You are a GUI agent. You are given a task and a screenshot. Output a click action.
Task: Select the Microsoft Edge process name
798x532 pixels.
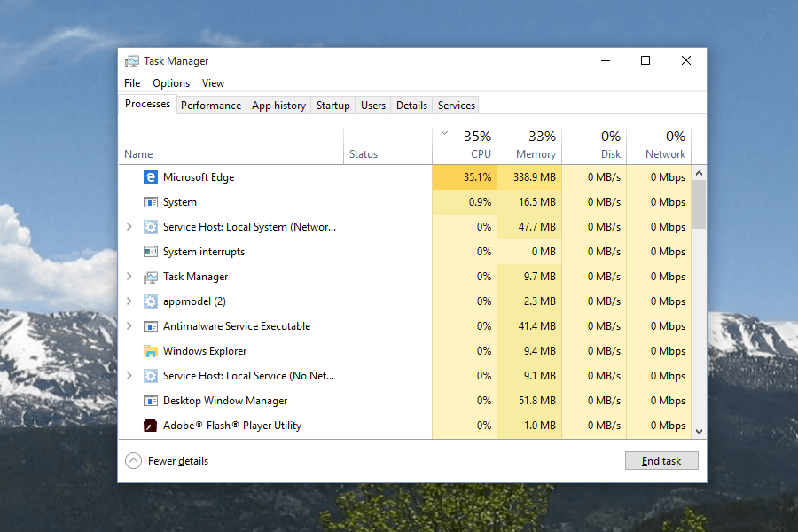(199, 177)
